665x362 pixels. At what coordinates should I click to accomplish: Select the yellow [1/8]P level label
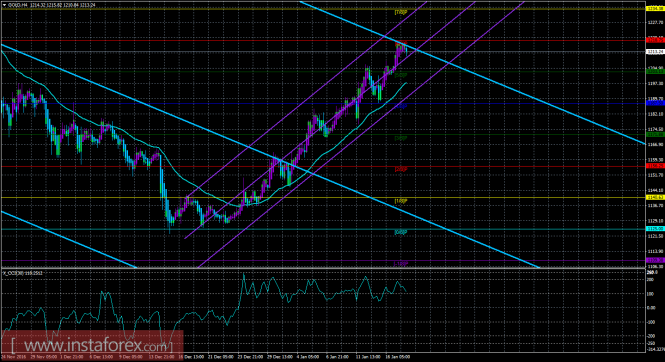coord(401,201)
